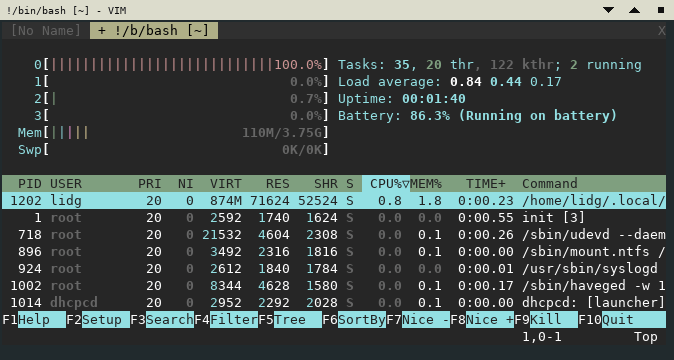674x360 pixels.
Task: Click the F9 Kill function
Action: [x=546, y=320]
